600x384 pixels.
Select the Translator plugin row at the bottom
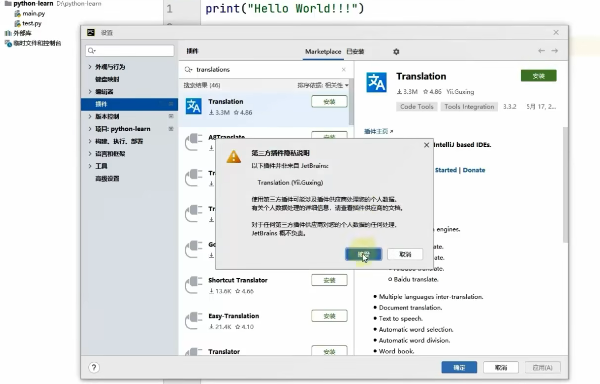pos(265,351)
